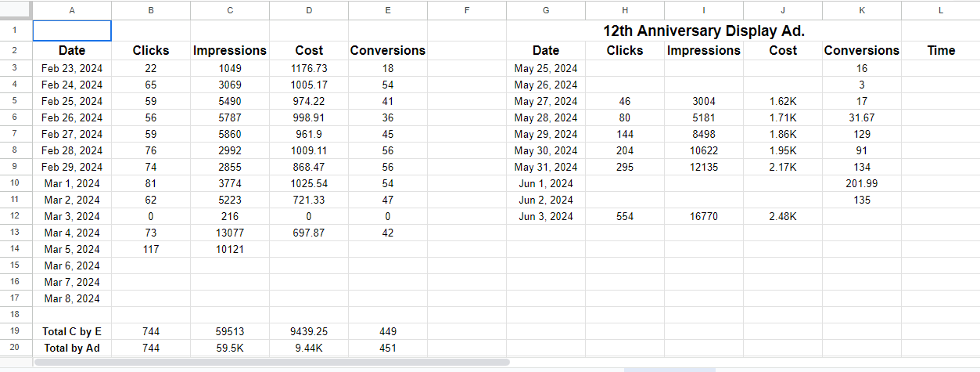
Task: Click the select-all corner box of grid
Action: click(16, 10)
